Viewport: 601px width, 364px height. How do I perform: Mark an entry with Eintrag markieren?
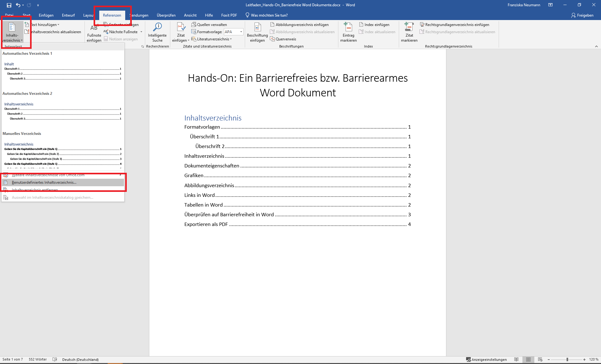point(348,32)
